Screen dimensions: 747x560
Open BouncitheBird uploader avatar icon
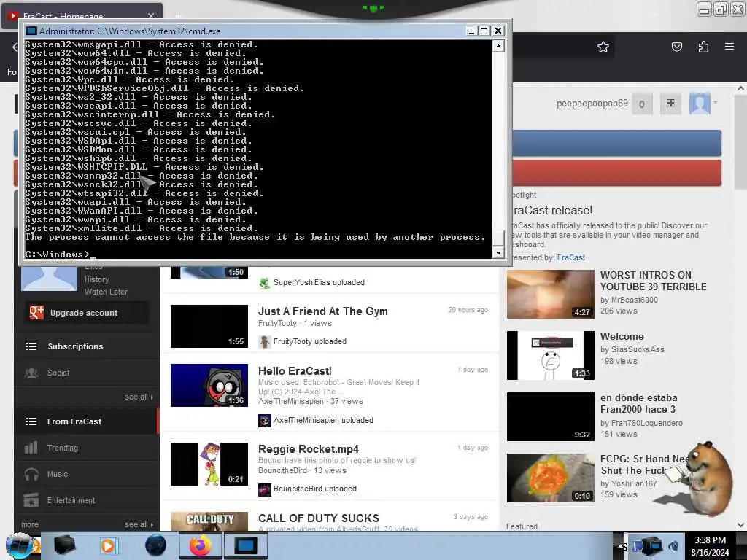(x=264, y=489)
